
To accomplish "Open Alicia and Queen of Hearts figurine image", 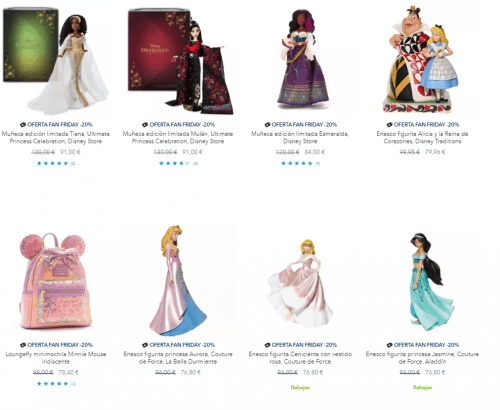I will [x=422, y=59].
